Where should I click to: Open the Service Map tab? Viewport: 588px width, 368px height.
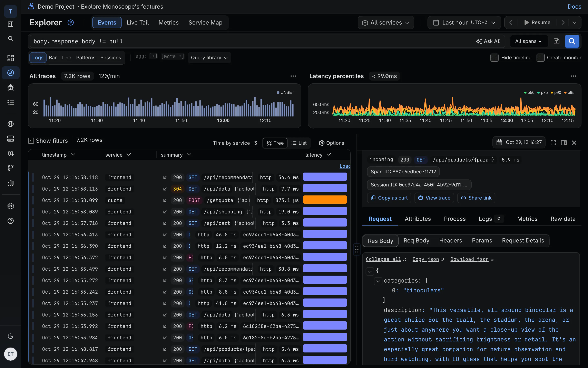coord(205,22)
